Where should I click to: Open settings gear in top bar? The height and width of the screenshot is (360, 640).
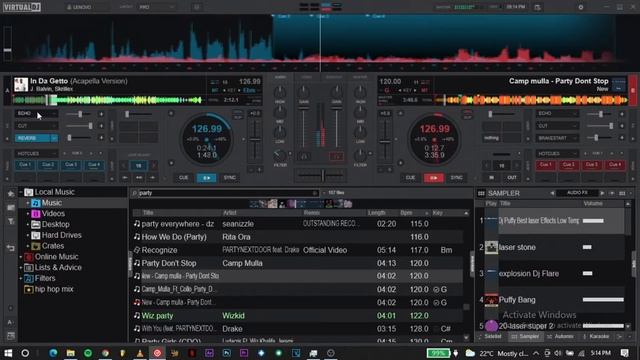(581, 7)
